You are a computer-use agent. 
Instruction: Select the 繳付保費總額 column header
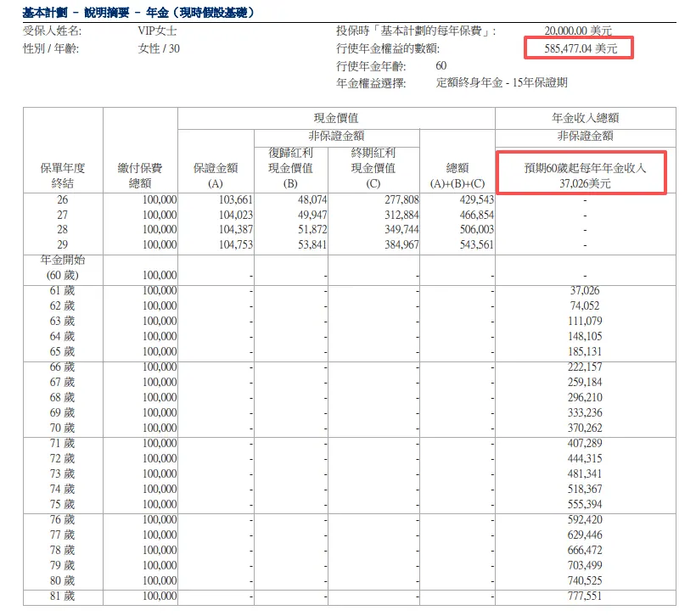(140, 176)
